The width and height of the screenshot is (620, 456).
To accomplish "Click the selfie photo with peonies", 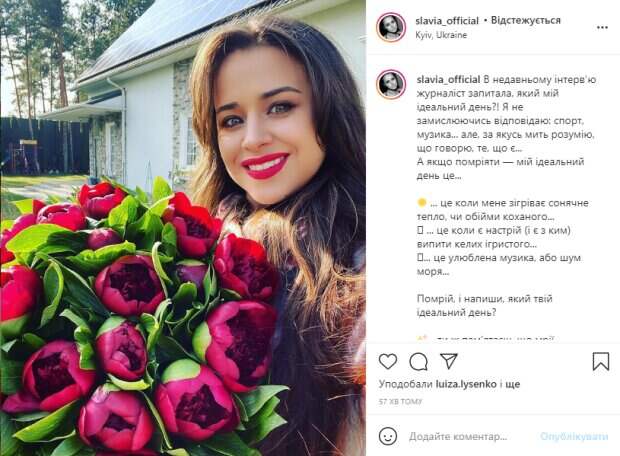I will point(183,228).
